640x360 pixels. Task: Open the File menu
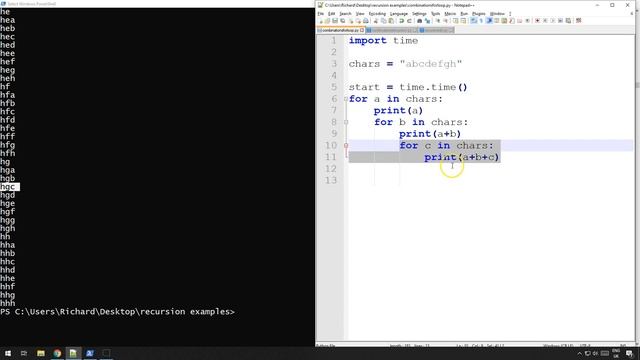[x=321, y=13]
